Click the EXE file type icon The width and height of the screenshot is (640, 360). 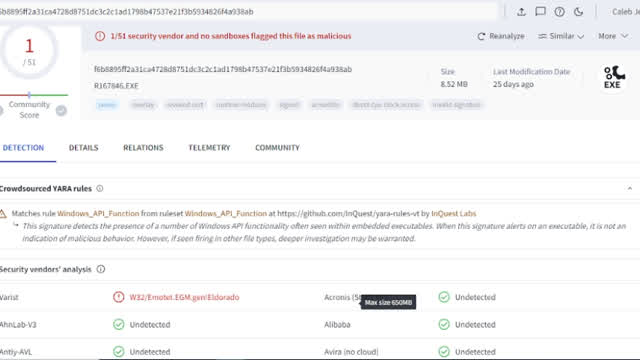coord(613,78)
